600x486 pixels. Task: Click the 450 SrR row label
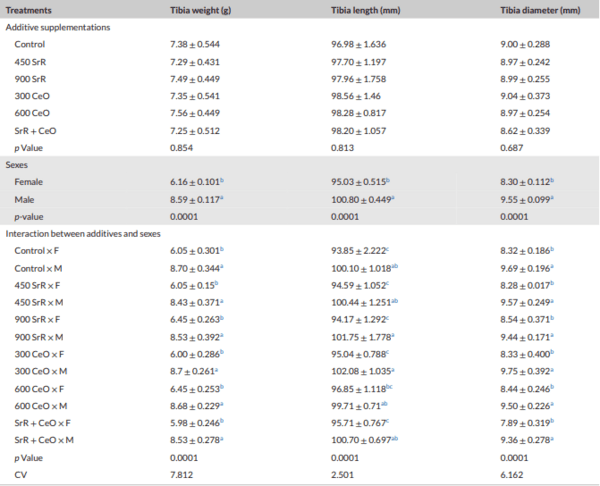(30, 62)
